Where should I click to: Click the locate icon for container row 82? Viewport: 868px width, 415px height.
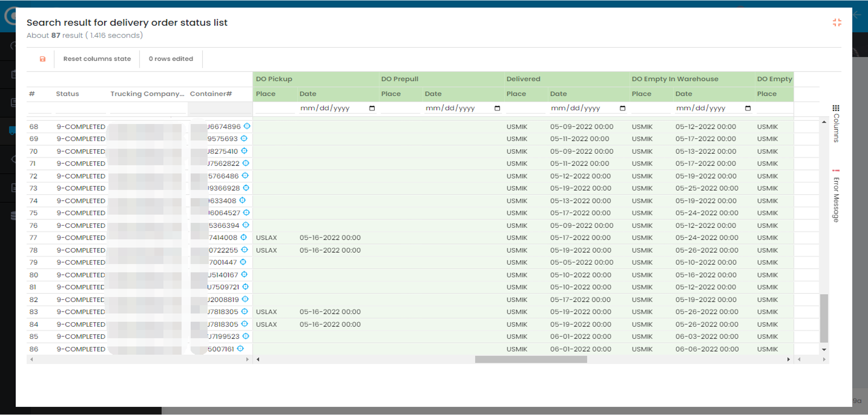click(x=245, y=299)
